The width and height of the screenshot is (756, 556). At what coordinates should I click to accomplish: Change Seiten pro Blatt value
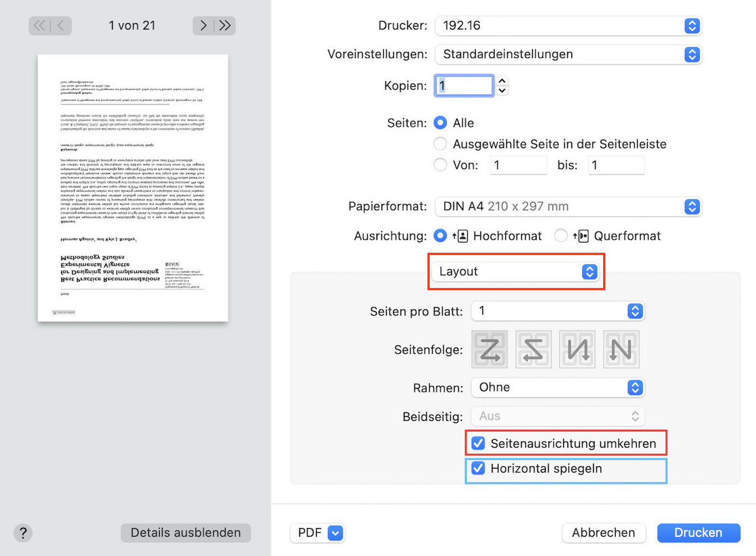(635, 311)
